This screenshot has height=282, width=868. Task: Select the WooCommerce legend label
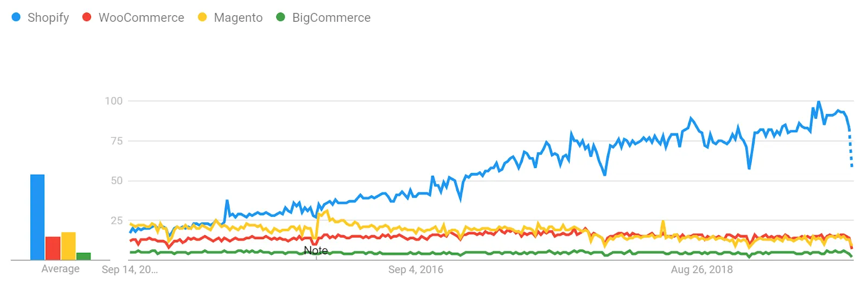point(141,18)
